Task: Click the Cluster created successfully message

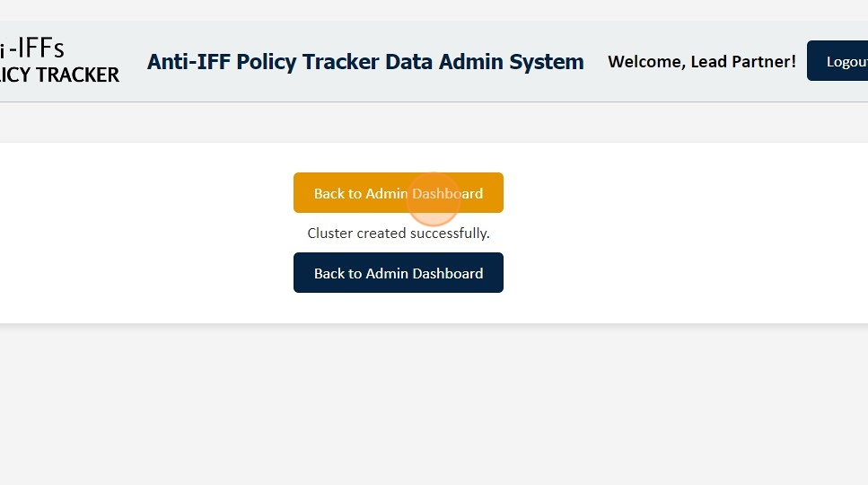Action: 398,234
